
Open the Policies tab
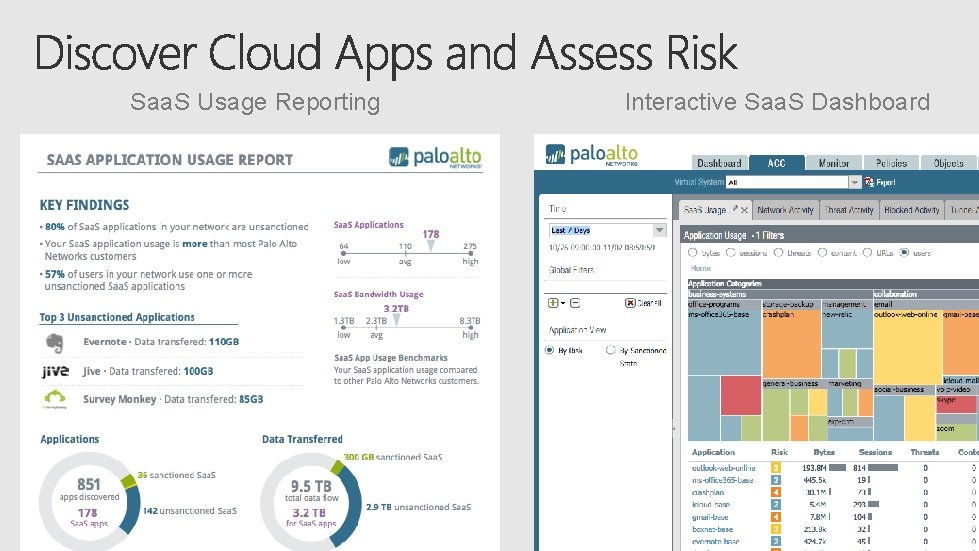[891, 163]
